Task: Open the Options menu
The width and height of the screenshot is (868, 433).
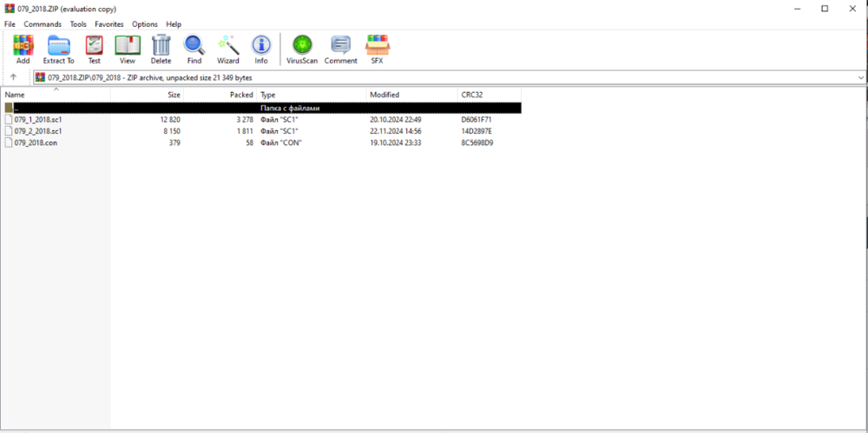Action: click(145, 24)
